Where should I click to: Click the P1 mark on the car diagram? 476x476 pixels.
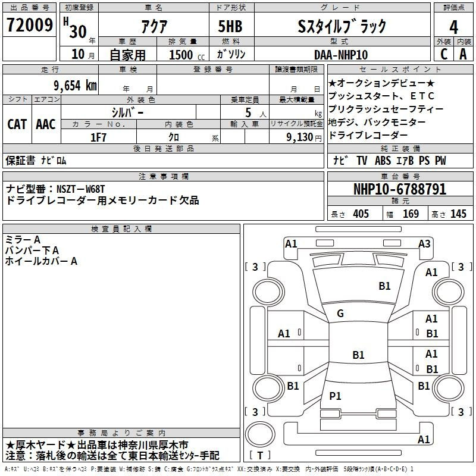[336, 396]
